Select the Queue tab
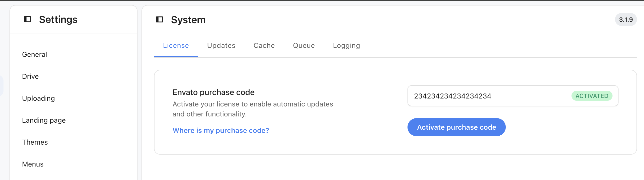 [x=304, y=46]
